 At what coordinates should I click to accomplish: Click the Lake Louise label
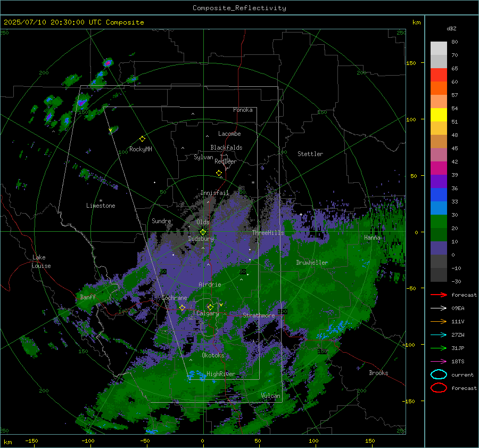tap(41, 262)
